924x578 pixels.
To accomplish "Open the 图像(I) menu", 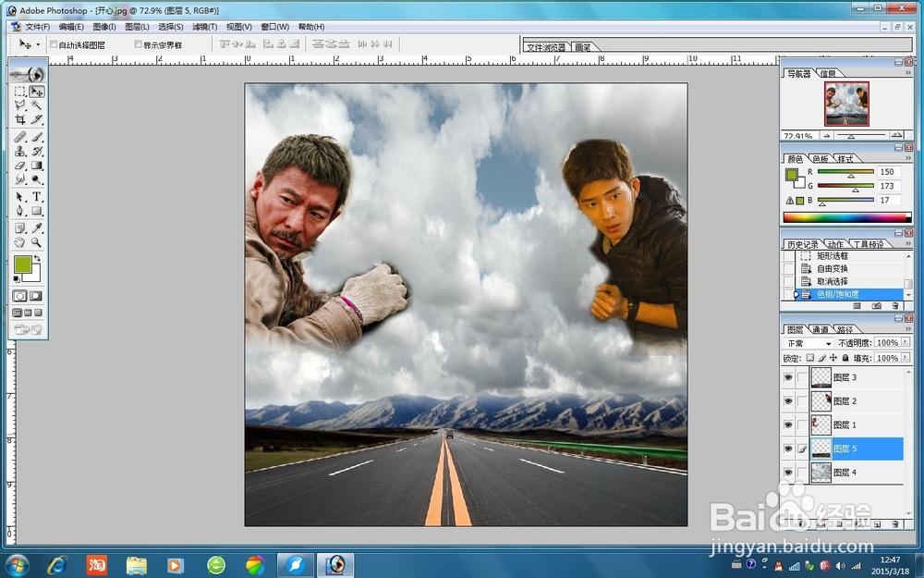I will pos(104,27).
